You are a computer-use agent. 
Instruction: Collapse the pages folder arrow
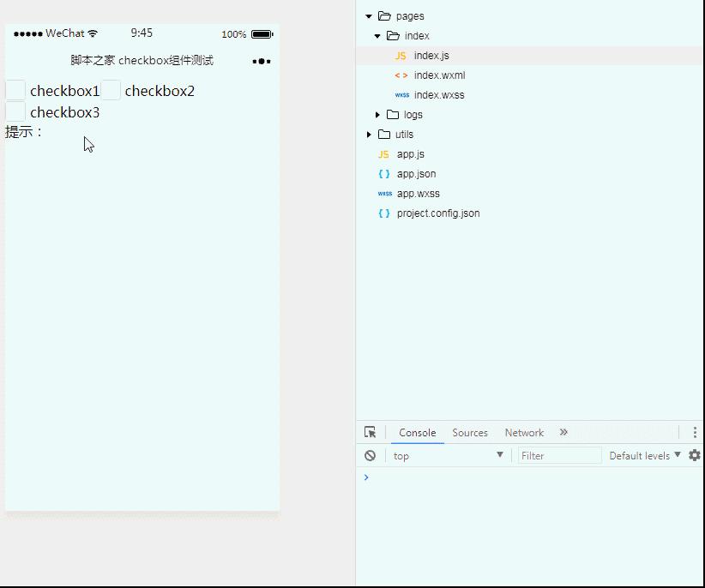point(369,16)
